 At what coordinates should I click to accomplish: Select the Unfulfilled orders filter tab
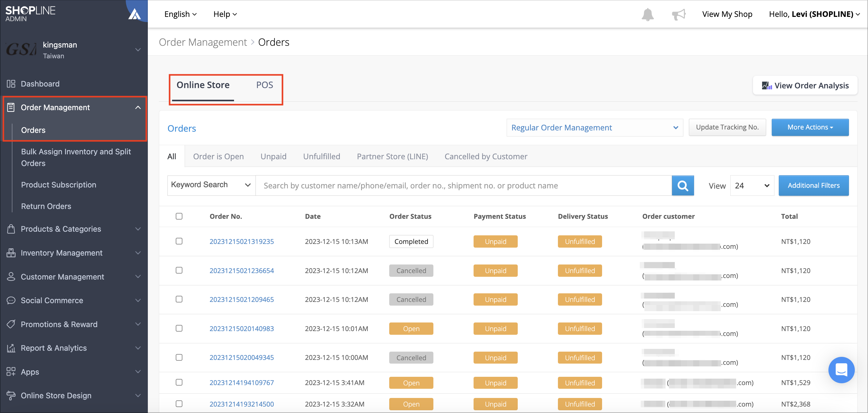point(321,156)
